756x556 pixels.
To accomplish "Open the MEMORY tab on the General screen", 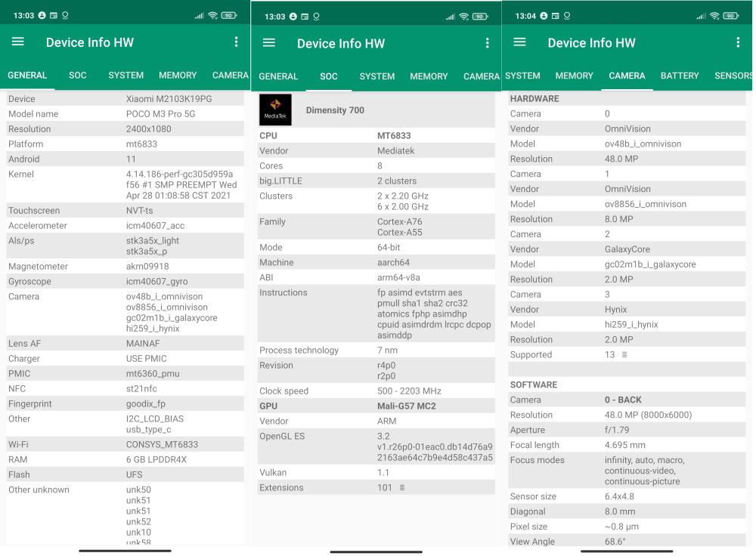I will (x=178, y=75).
